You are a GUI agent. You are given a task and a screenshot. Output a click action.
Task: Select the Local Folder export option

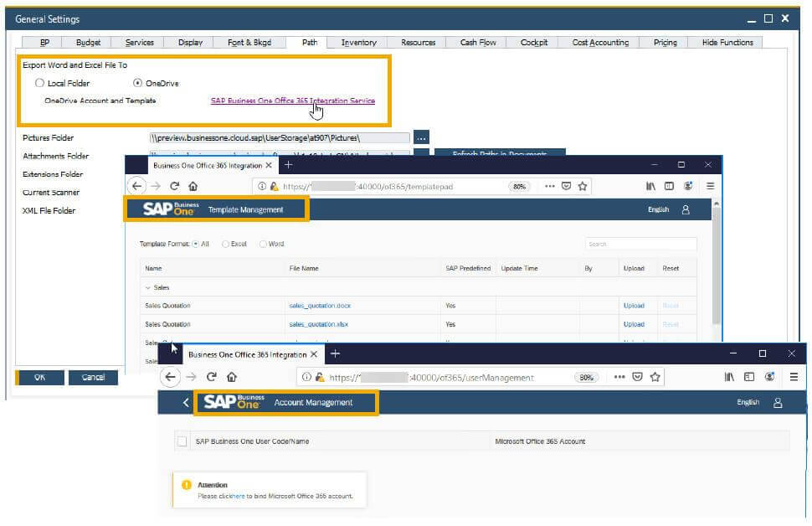(39, 83)
